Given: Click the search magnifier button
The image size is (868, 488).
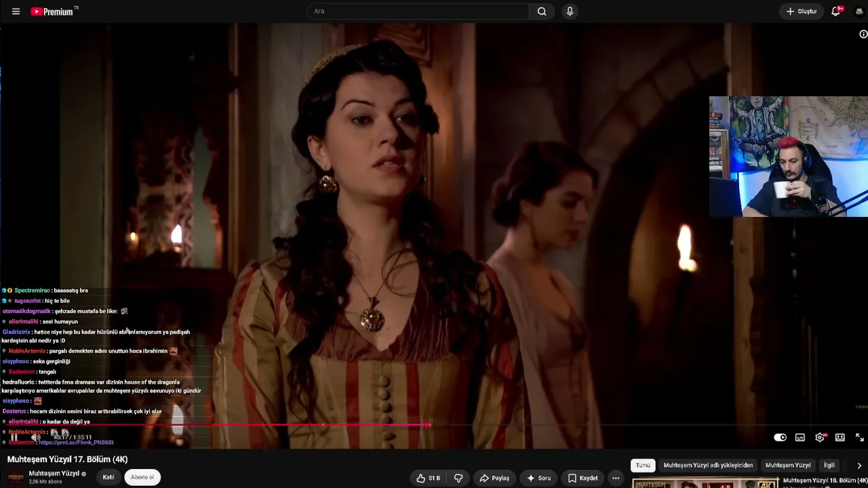Looking at the screenshot, I should 542,12.
